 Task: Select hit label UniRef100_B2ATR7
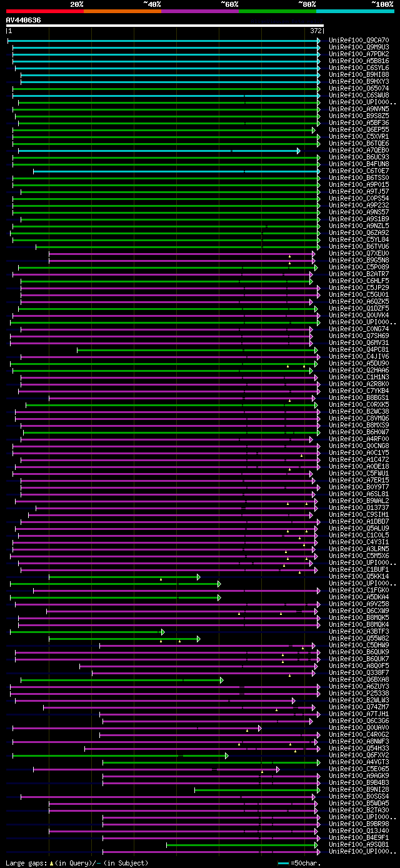pos(359,274)
